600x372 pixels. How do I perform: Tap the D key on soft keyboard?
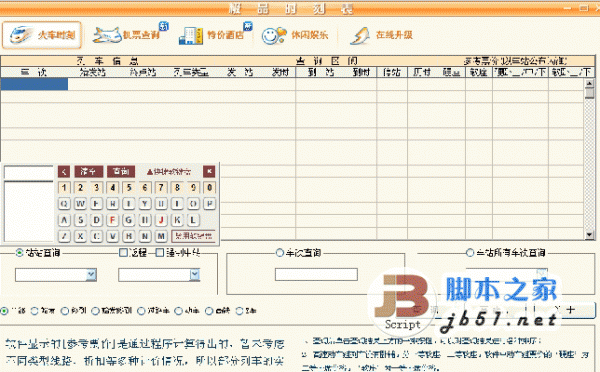pyautogui.click(x=96, y=220)
